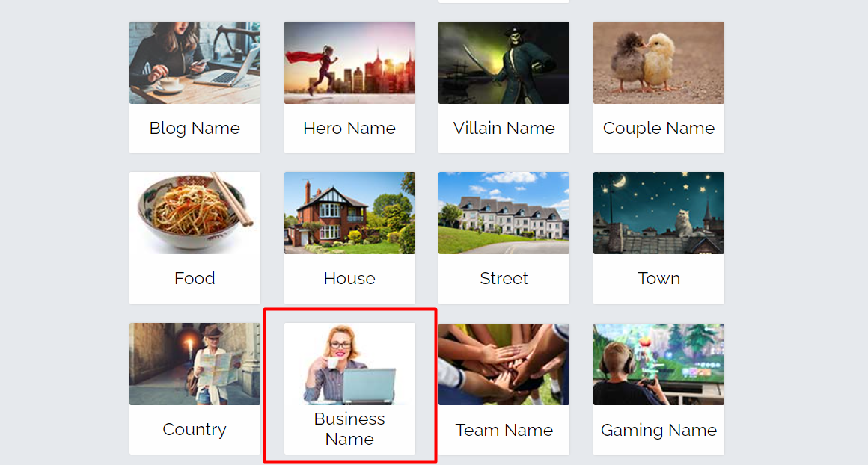Screen dimensions: 868x465
Task: Click the Hero Name label text
Action: (349, 128)
